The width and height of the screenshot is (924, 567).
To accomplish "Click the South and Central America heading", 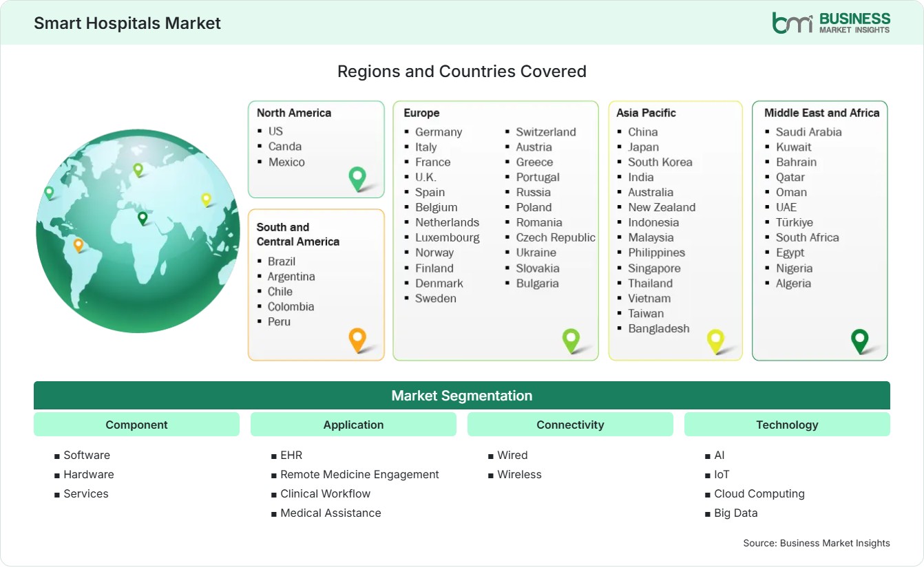I will pos(298,234).
